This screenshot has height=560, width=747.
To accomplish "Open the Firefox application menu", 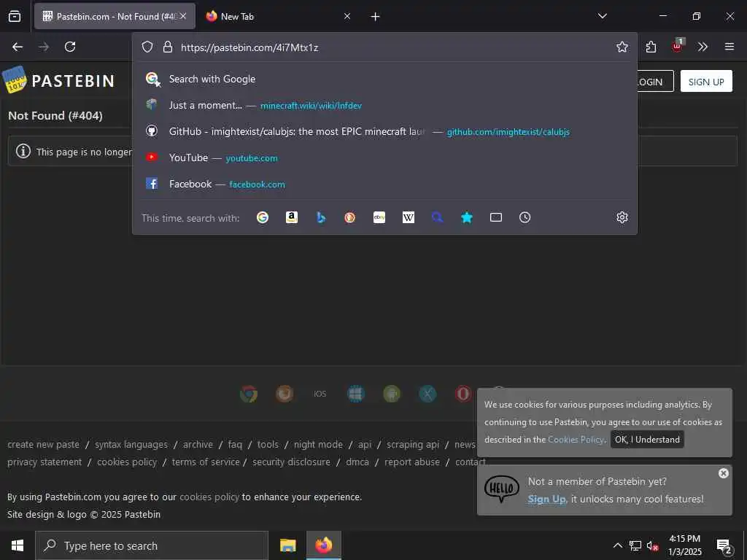I will coord(729,47).
